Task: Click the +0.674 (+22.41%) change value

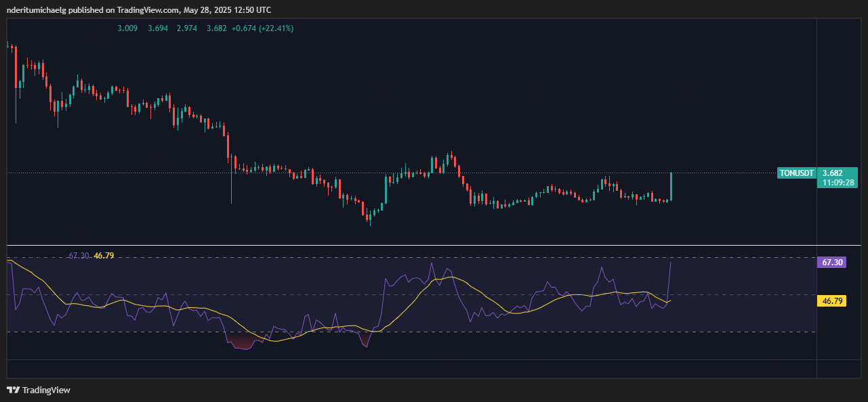Action: click(x=263, y=28)
